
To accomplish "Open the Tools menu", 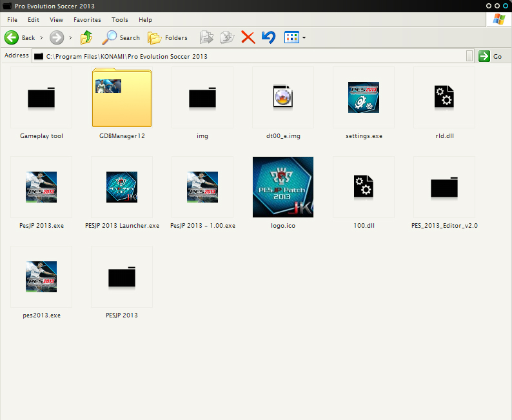I will pyautogui.click(x=120, y=20).
